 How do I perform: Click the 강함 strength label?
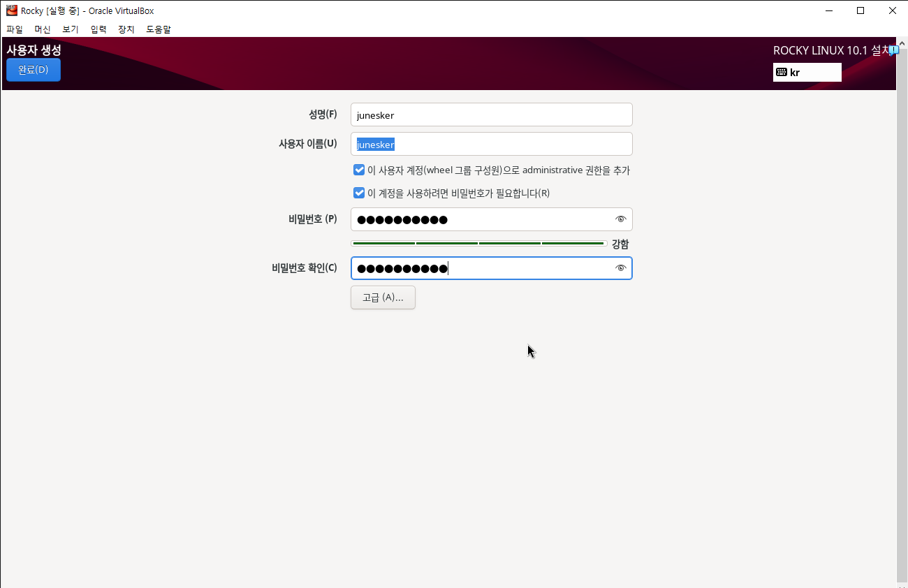(620, 244)
